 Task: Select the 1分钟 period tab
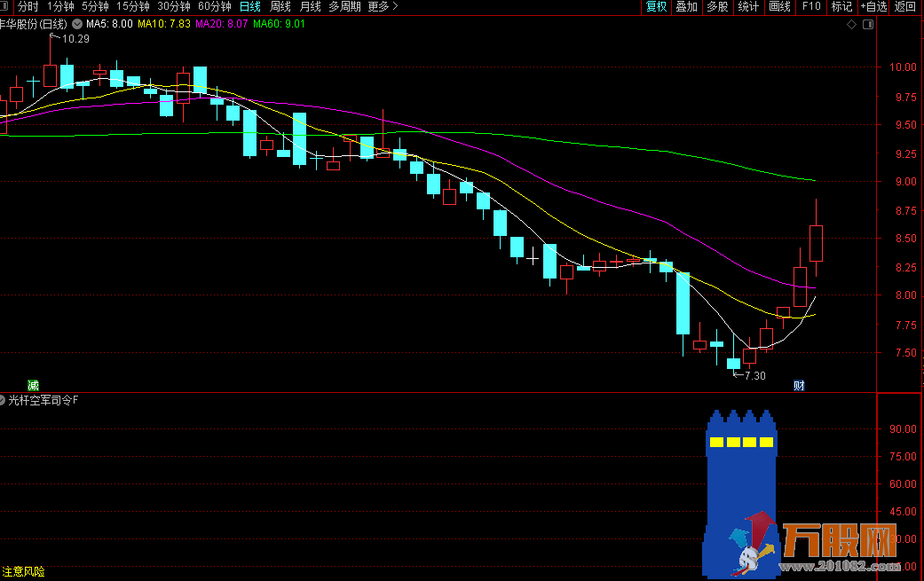(x=60, y=6)
